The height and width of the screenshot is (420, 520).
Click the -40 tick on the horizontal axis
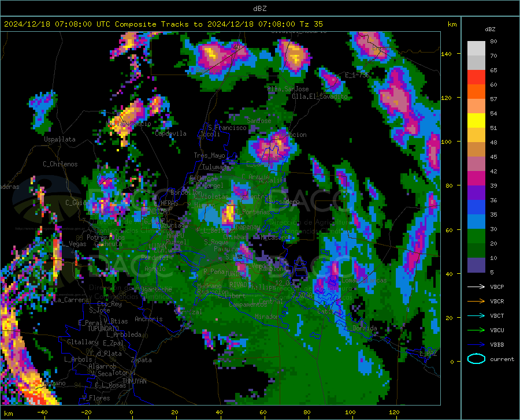tap(42, 412)
